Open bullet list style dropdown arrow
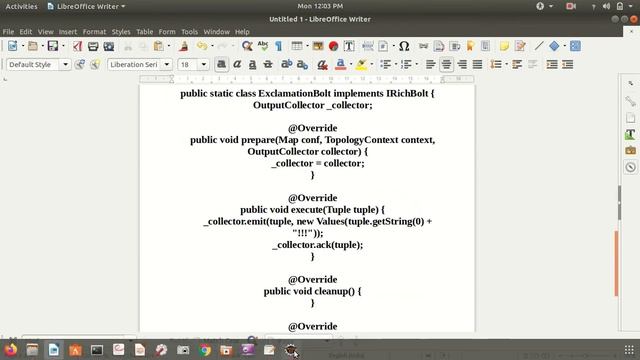Screen dimensions: 640x360 coord(396,64)
